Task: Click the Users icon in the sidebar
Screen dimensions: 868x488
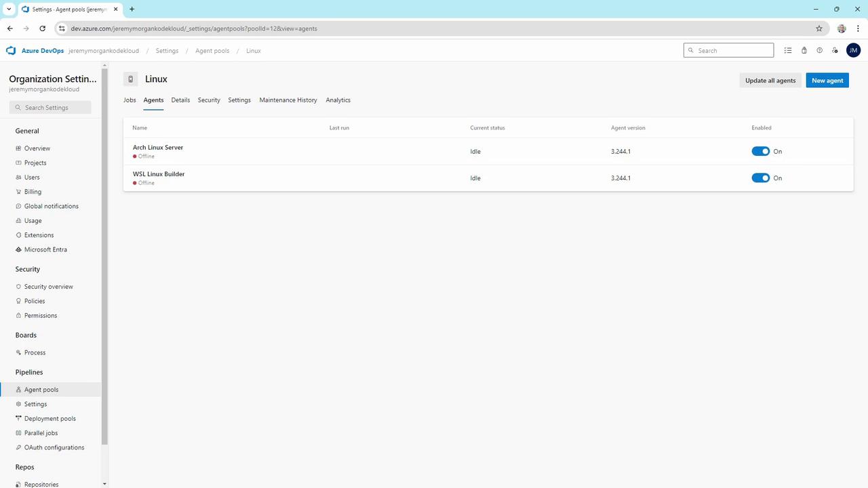Action: point(18,178)
